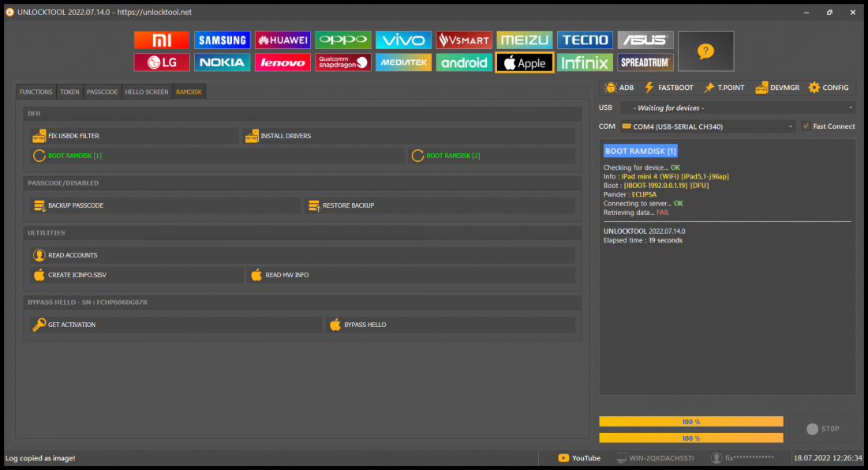Click the Connecting to server OK line
This screenshot has width=868, height=470.
(x=643, y=204)
